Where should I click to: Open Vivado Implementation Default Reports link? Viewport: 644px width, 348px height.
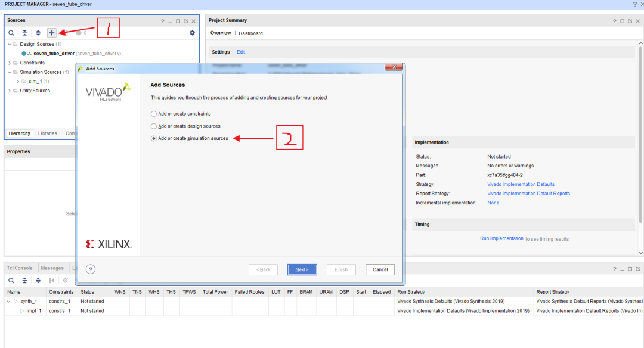click(x=528, y=194)
